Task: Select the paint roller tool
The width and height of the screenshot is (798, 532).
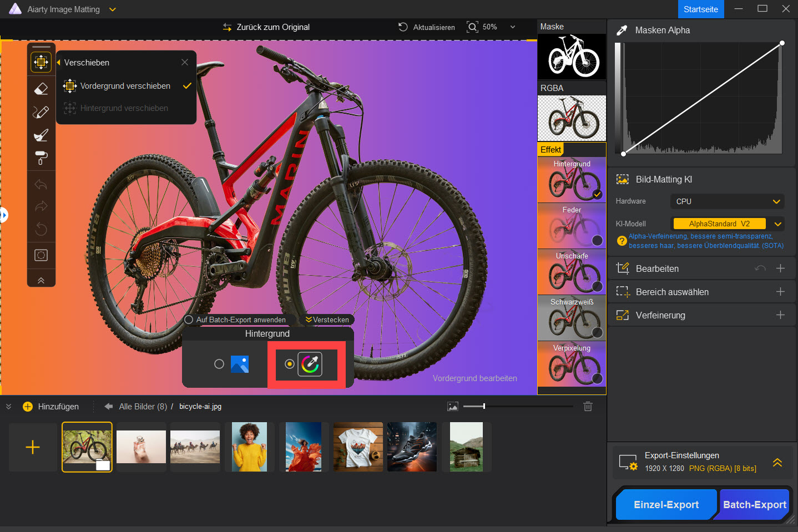Action: point(41,158)
